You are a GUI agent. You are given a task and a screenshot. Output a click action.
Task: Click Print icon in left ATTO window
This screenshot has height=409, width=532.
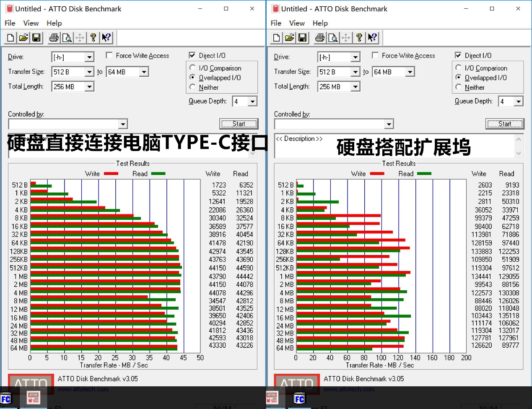pyautogui.click(x=54, y=38)
